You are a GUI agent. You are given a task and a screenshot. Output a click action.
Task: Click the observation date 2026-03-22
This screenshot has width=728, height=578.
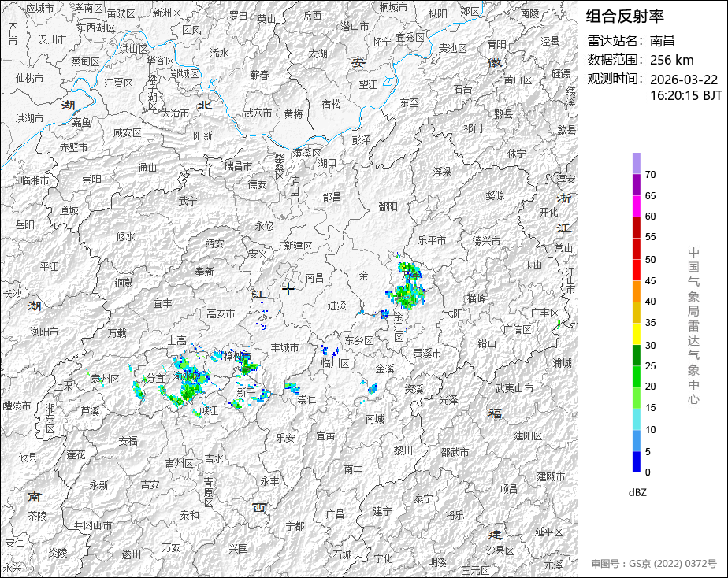coord(684,80)
